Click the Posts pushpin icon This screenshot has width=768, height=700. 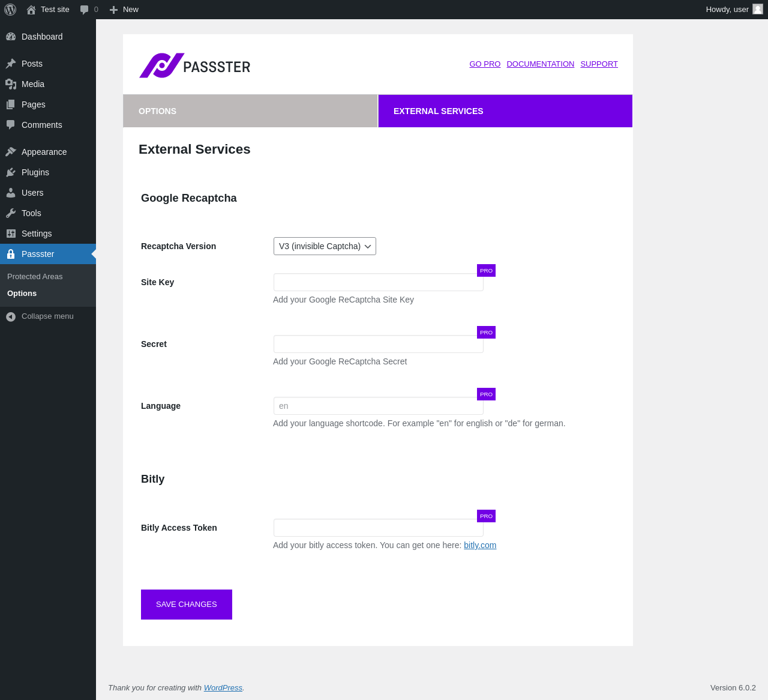[11, 64]
